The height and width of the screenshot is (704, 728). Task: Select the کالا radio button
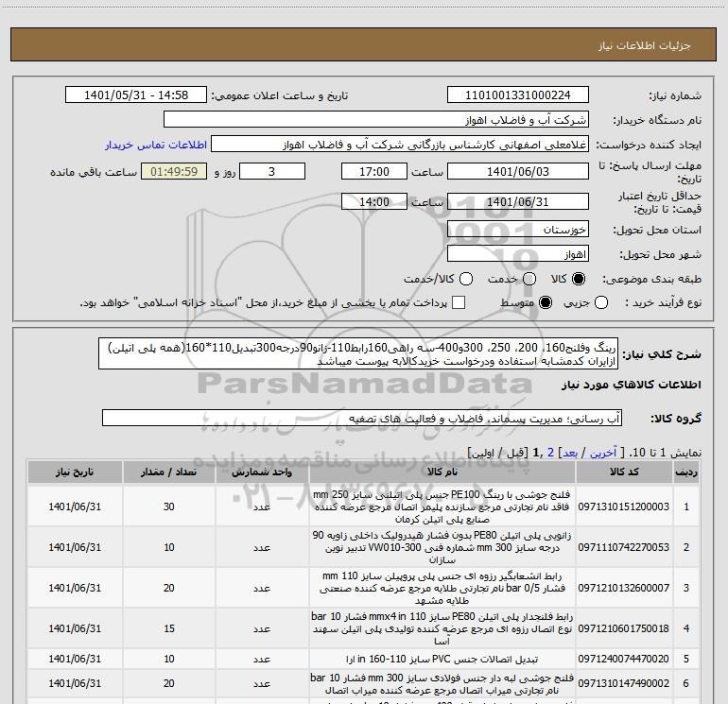coord(579,279)
